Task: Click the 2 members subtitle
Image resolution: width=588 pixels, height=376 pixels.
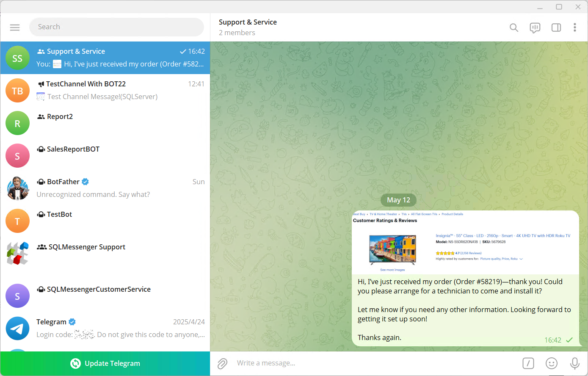Action: tap(237, 33)
